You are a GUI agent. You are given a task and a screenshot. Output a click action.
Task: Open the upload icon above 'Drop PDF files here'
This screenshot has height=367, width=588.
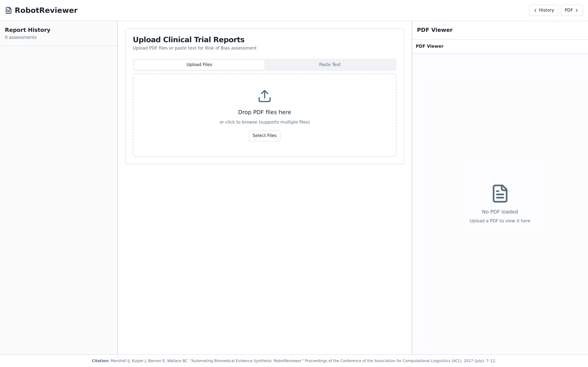point(264,96)
